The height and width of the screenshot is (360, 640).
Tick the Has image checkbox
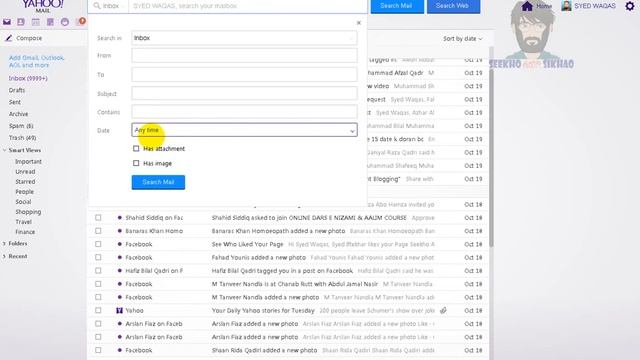tap(136, 163)
